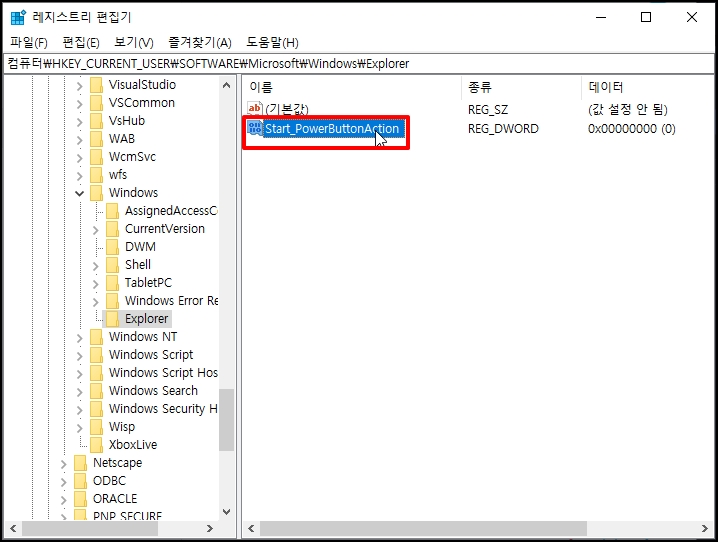Select the VisualStudio folder icon
Screen dimensions: 718x542
pyautogui.click(x=96, y=85)
